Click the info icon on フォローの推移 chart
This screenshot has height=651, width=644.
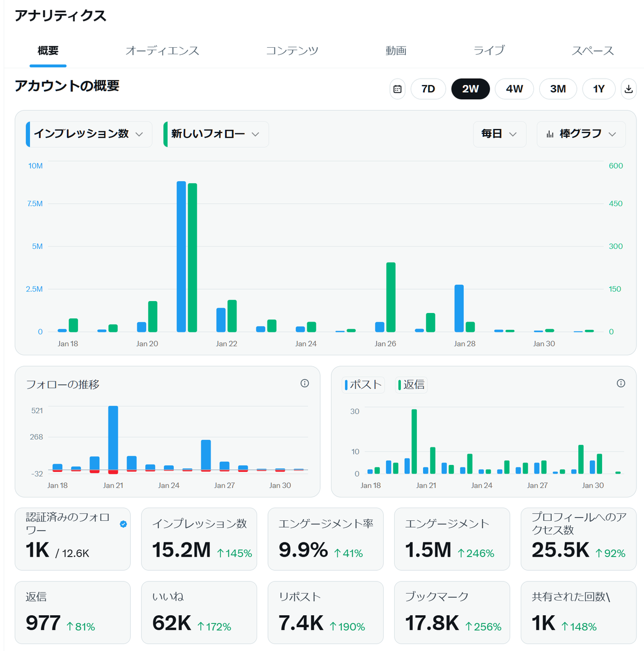point(305,384)
